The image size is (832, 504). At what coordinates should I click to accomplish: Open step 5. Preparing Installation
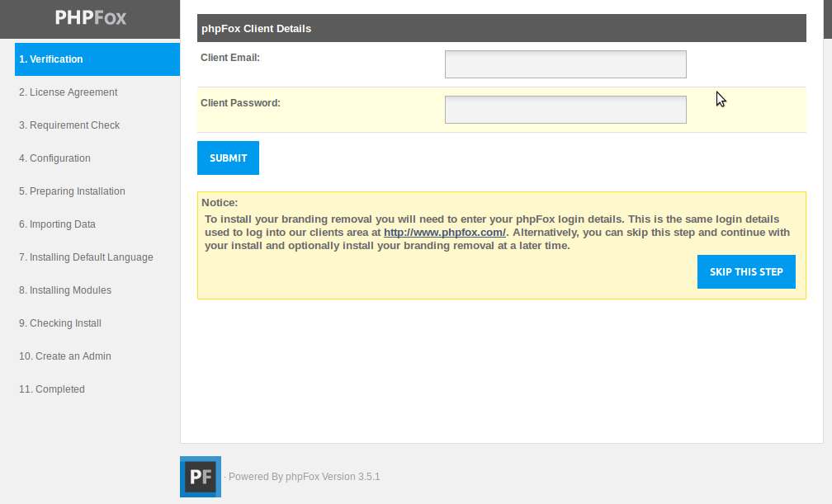pyautogui.click(x=72, y=191)
